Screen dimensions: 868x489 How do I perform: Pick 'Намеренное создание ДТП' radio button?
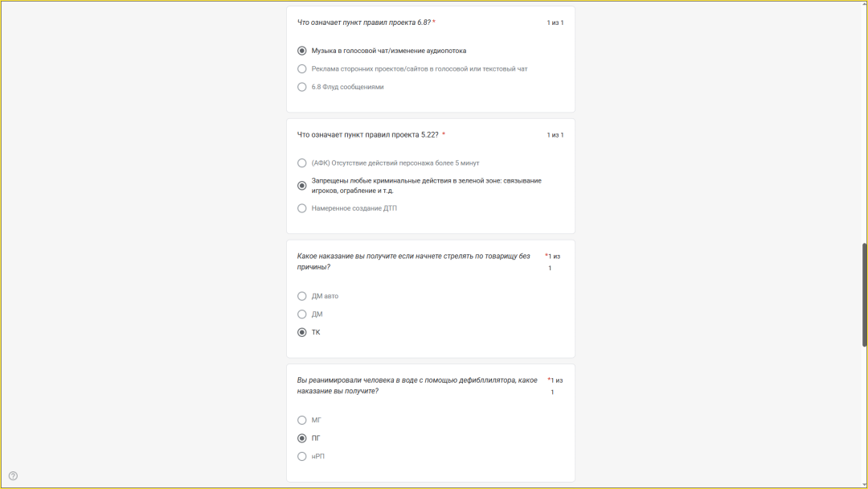pyautogui.click(x=302, y=208)
